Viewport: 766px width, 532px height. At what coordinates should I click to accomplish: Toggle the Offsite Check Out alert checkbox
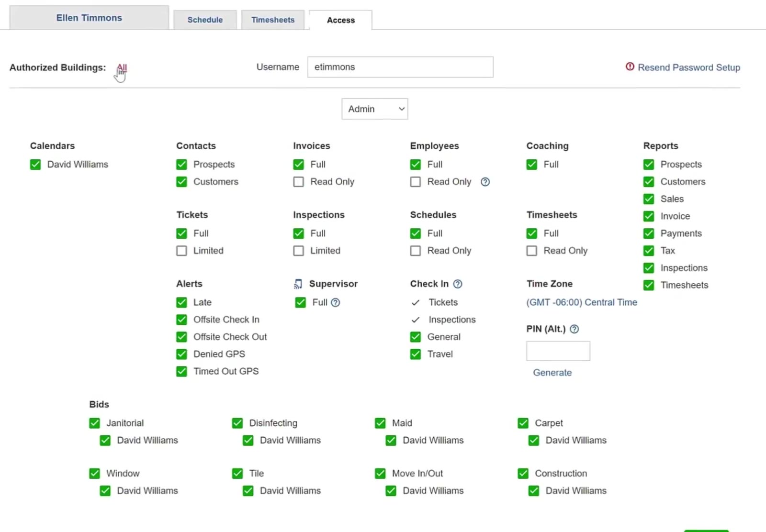pos(181,337)
